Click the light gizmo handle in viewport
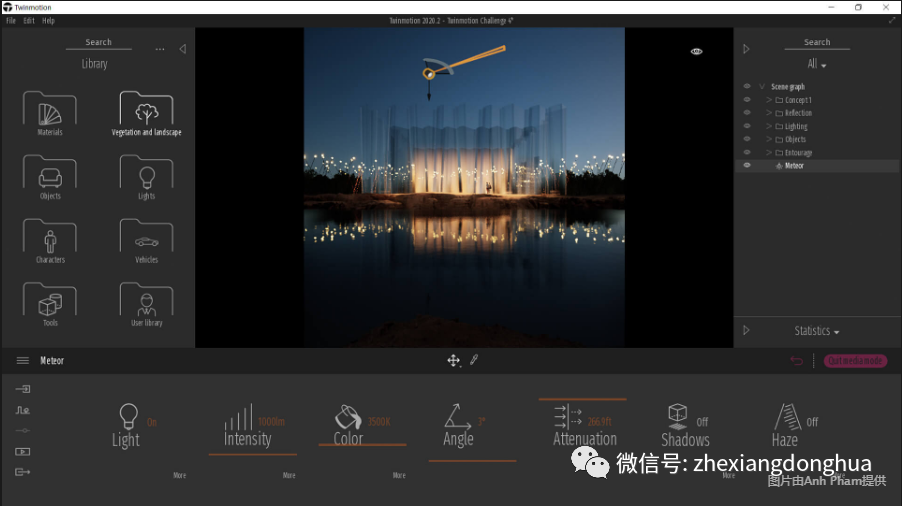Viewport: 902px width, 506px height. pos(429,74)
